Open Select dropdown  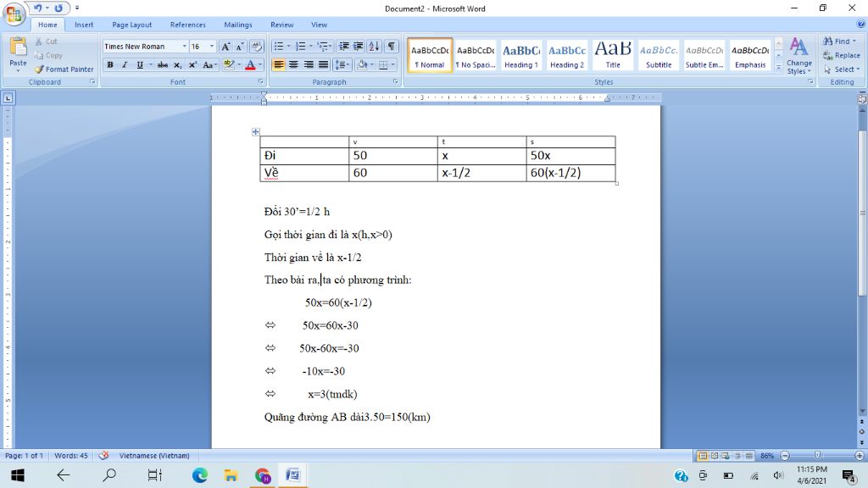point(842,69)
